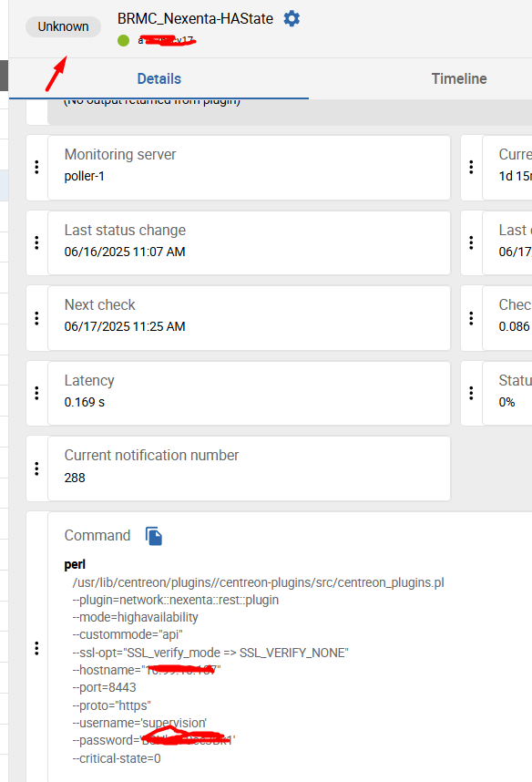532x782 pixels.
Task: Open the service configuration gear icon
Action: pos(292,19)
